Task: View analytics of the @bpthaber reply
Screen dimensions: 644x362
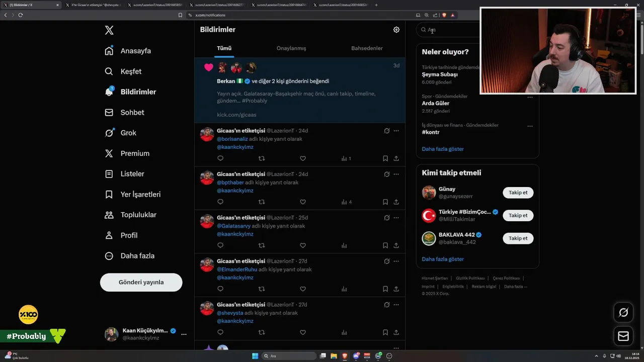Action: pyautogui.click(x=346, y=202)
